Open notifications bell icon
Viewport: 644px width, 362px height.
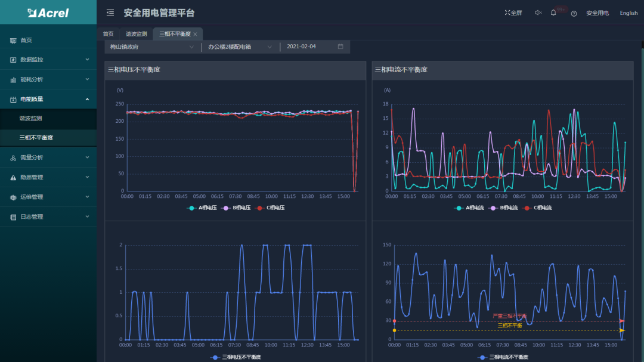click(x=553, y=13)
